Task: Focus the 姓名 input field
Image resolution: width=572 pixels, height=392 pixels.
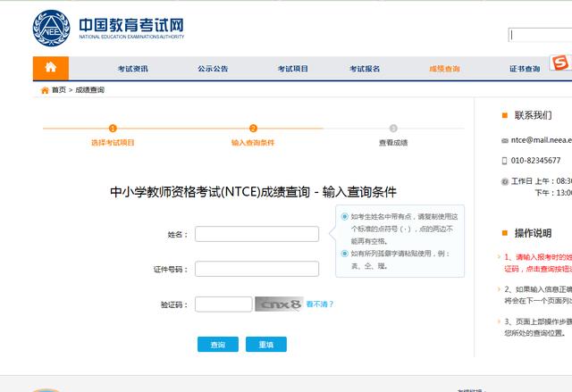Action: pos(257,234)
